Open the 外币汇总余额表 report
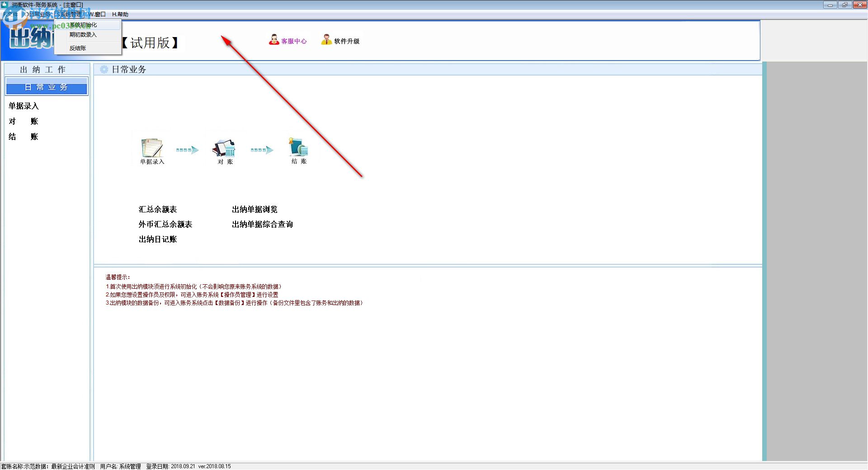The height and width of the screenshot is (470, 868). click(x=165, y=224)
